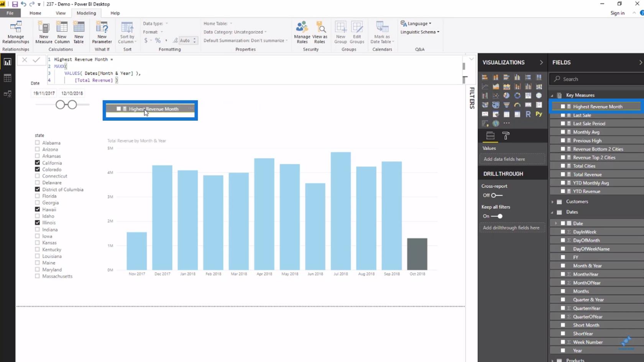This screenshot has height=362, width=644.
Task: Add a New Parameter
Action: [x=102, y=33]
